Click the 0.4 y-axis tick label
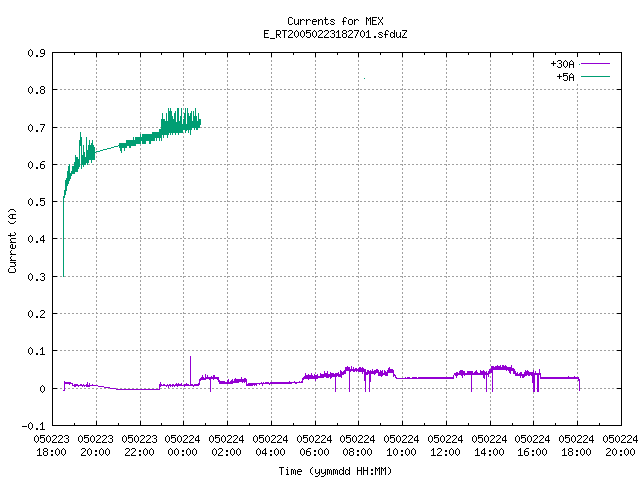Viewport: 640px width, 480px height. point(36,239)
